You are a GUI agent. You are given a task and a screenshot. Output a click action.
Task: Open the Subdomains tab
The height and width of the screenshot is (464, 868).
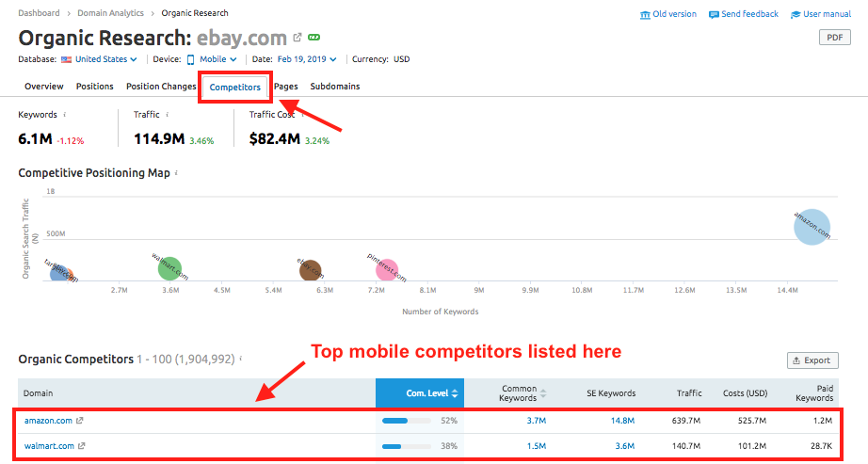[x=334, y=87]
